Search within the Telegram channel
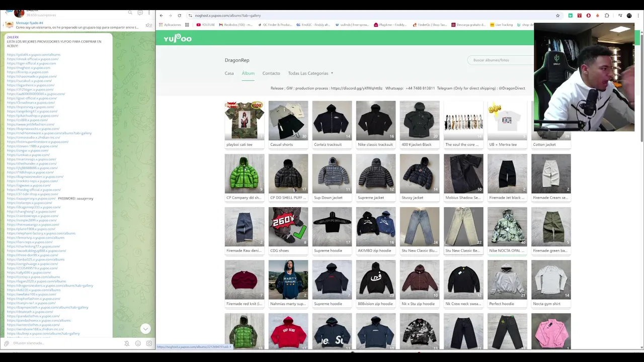 click(x=130, y=13)
